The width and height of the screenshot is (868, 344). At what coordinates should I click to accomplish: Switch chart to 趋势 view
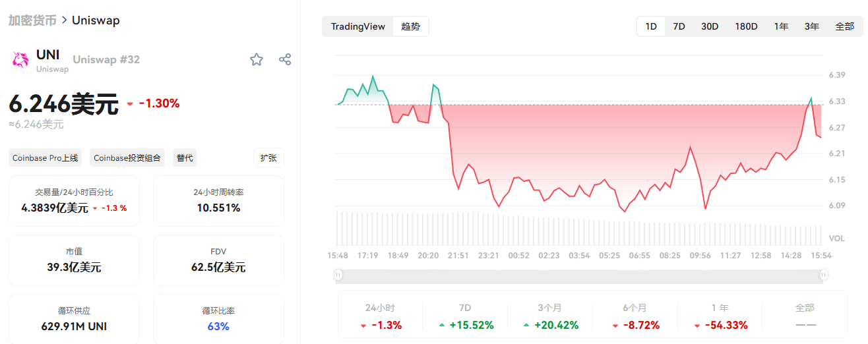tap(410, 26)
